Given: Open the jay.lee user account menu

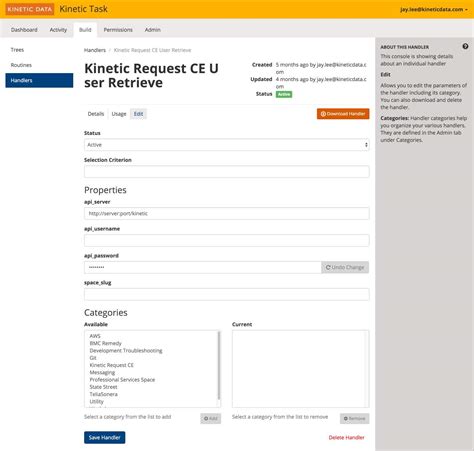Looking at the screenshot, I should tap(434, 9).
